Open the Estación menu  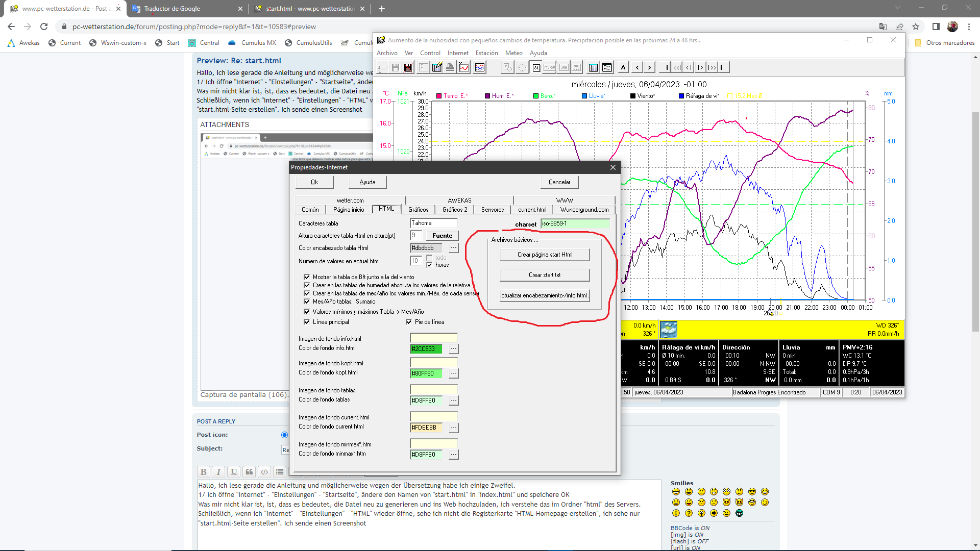click(486, 53)
